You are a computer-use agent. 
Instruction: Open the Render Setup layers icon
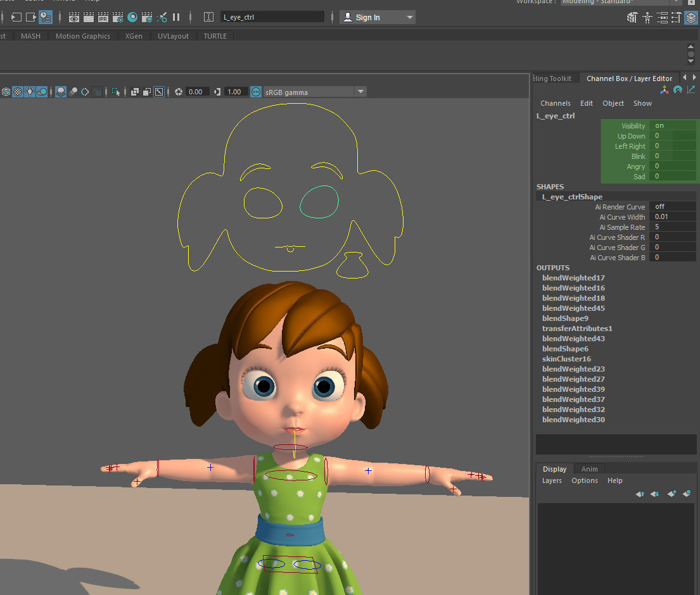pyautogui.click(x=147, y=17)
